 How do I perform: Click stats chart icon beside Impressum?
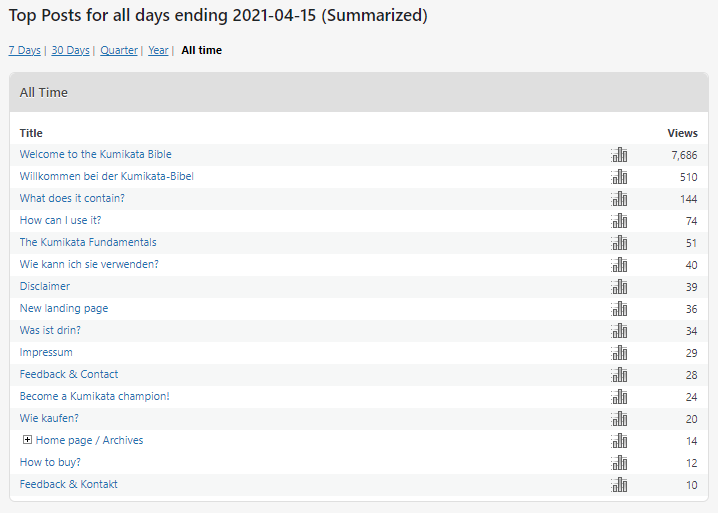click(x=619, y=353)
